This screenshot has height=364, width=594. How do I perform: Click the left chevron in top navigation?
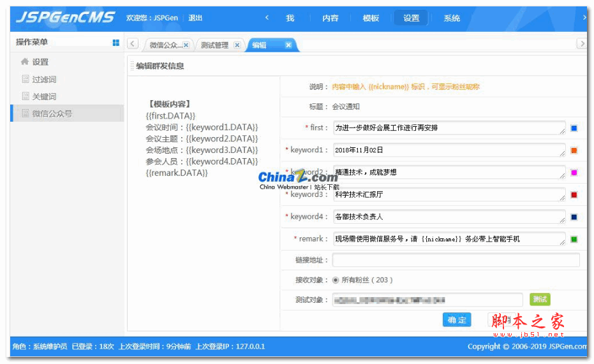tap(267, 17)
